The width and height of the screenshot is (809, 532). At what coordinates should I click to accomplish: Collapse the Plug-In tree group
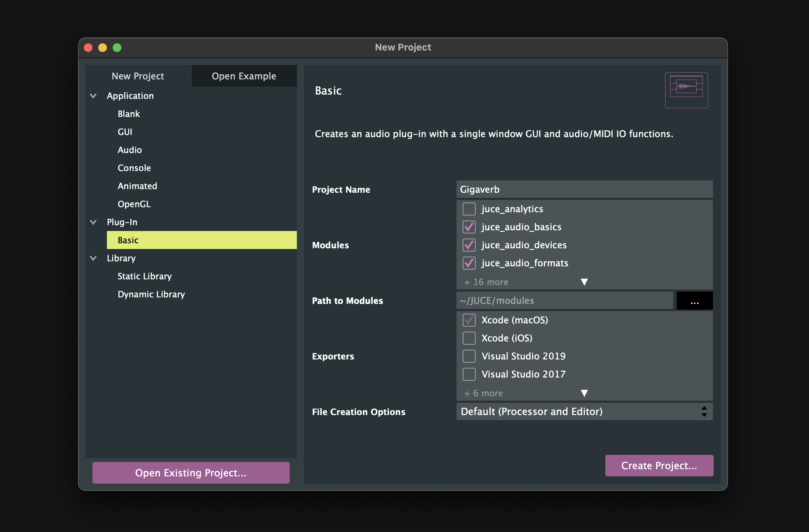point(93,222)
